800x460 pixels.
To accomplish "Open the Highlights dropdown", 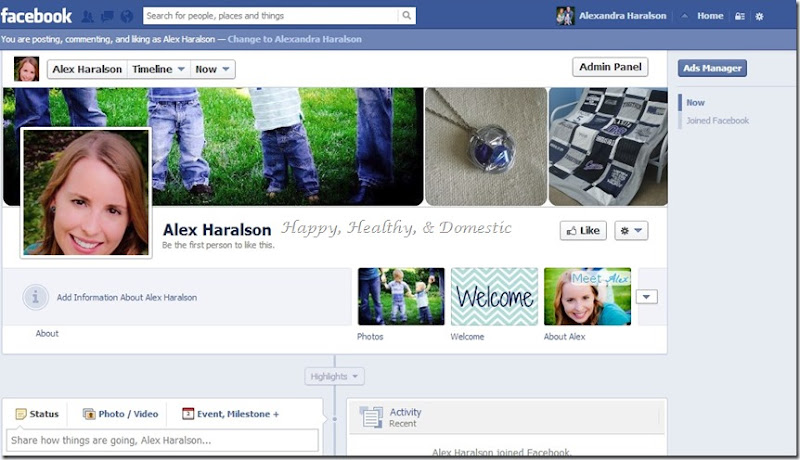I will 334,376.
